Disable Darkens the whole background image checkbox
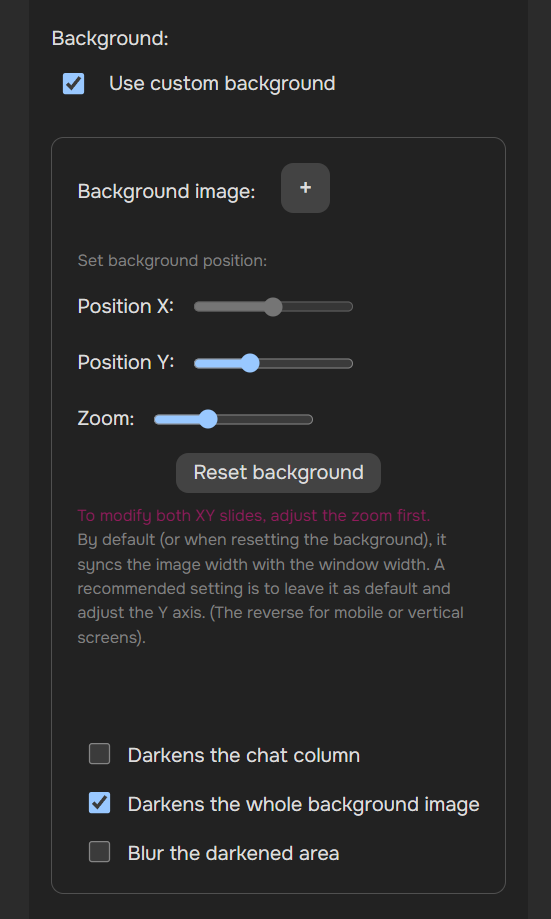This screenshot has width=551, height=919. [x=100, y=803]
